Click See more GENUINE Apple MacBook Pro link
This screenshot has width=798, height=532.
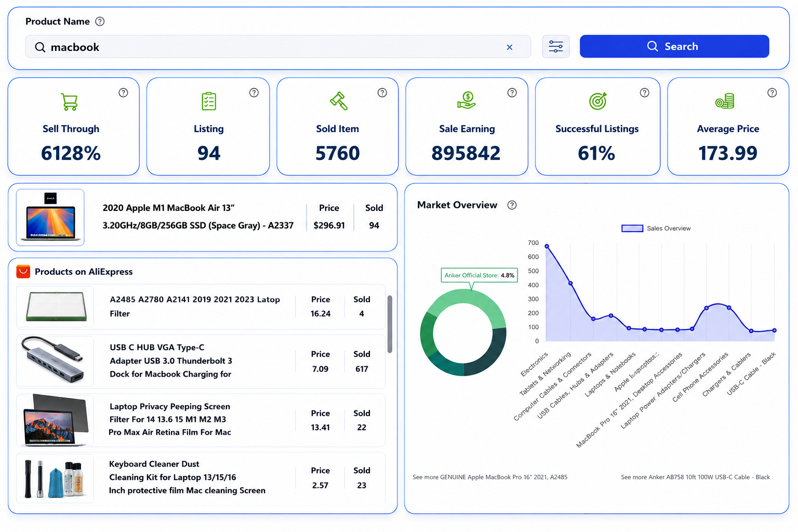(x=490, y=477)
